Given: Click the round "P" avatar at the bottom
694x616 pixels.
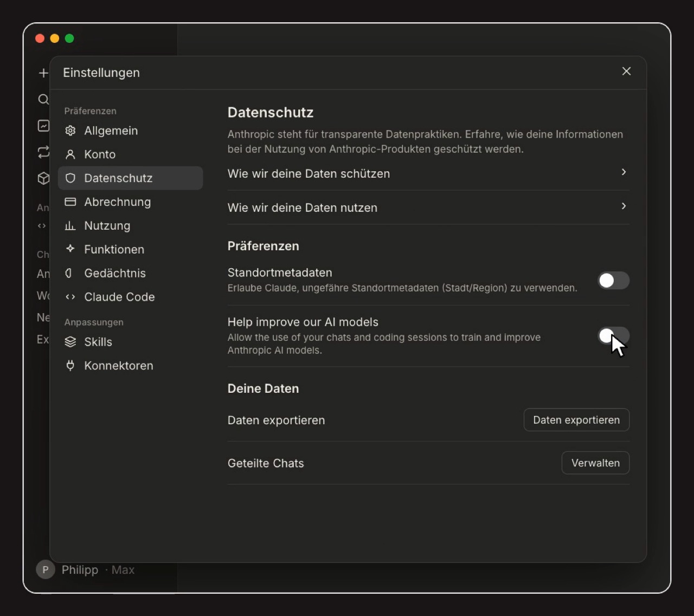Looking at the screenshot, I should coord(46,569).
